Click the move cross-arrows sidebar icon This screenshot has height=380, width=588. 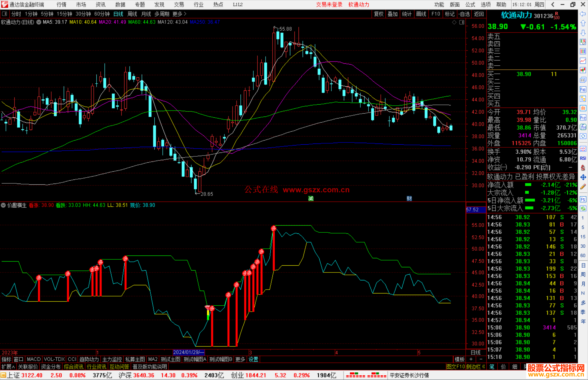(x=583, y=177)
